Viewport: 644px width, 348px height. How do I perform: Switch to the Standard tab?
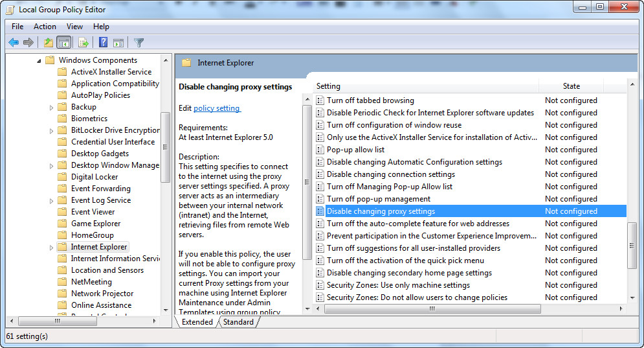238,322
